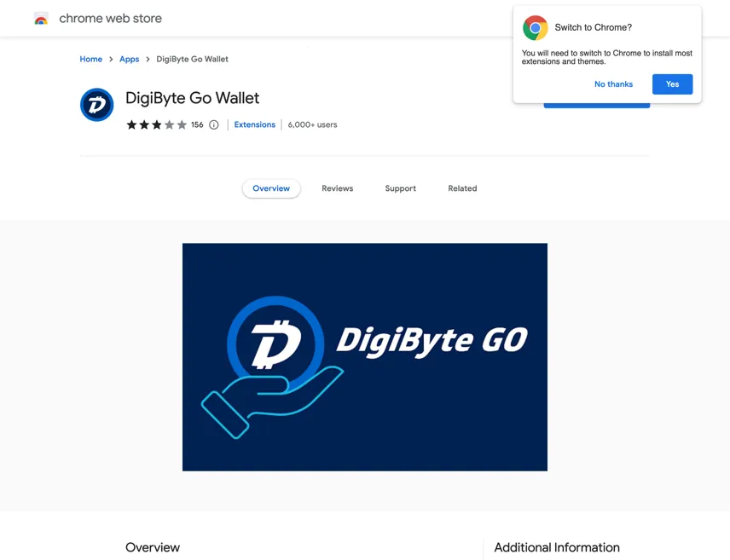Click the Chrome Web Store rainbow logo
The height and width of the screenshot is (560, 730).
tap(41, 19)
